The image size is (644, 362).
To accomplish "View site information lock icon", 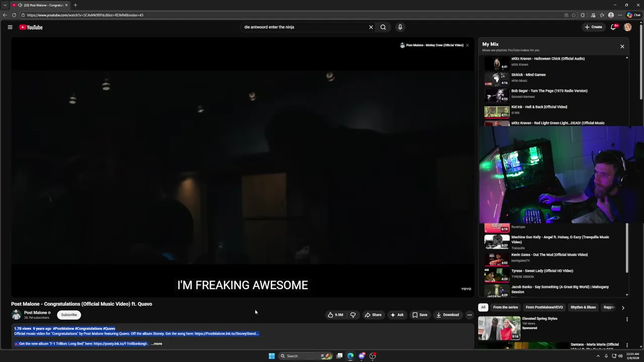I will [x=23, y=15].
